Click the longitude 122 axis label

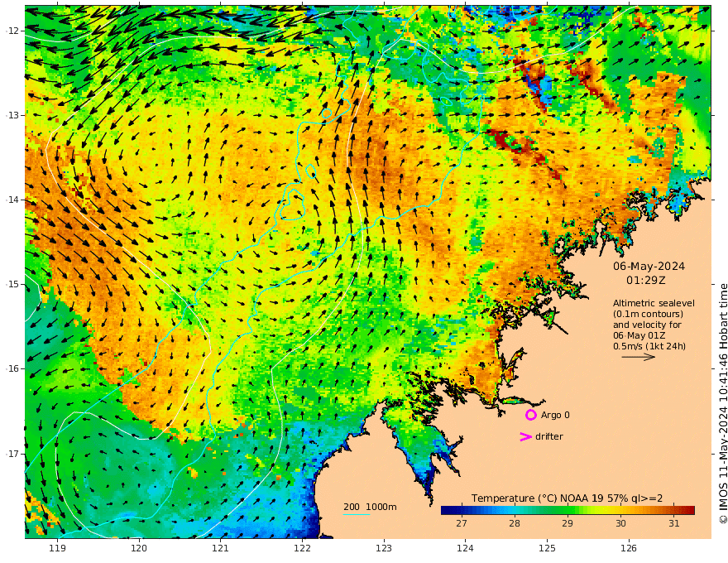click(302, 548)
